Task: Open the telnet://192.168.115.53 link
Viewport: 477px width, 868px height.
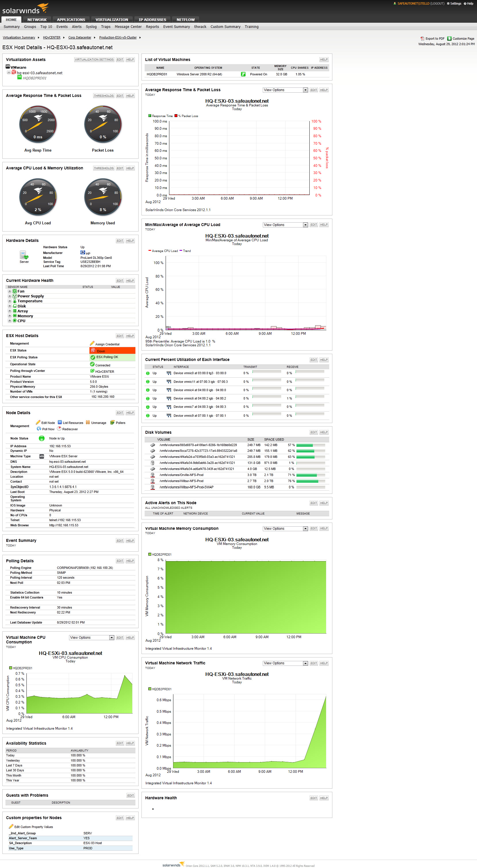Action: point(65,520)
